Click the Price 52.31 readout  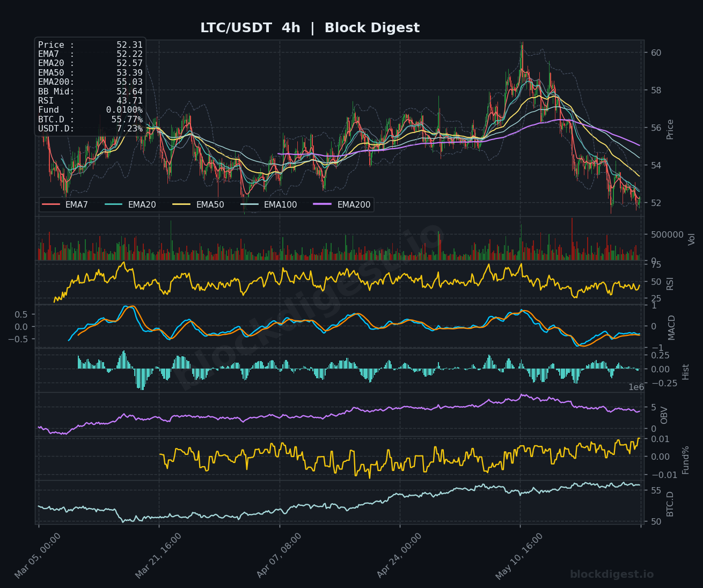pyautogui.click(x=90, y=45)
